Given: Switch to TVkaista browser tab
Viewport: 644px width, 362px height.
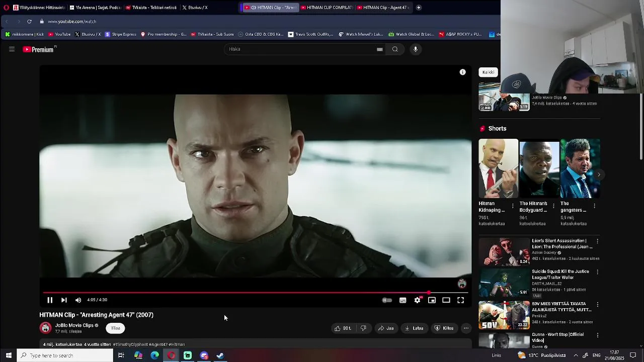Looking at the screenshot, I should click(x=151, y=8).
